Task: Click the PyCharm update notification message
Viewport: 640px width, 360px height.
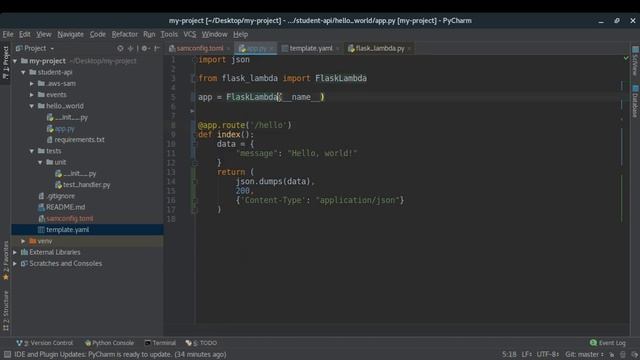Action: (120, 354)
